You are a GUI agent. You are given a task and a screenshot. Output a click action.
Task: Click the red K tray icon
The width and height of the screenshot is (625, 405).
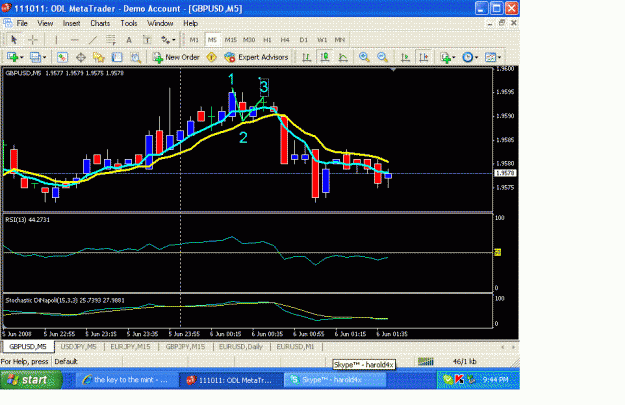point(459,379)
